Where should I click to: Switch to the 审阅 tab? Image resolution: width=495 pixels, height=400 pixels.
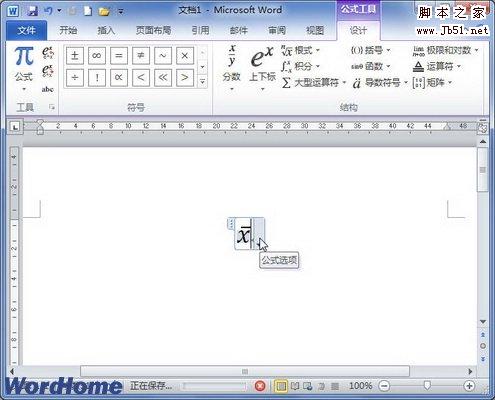[277, 31]
